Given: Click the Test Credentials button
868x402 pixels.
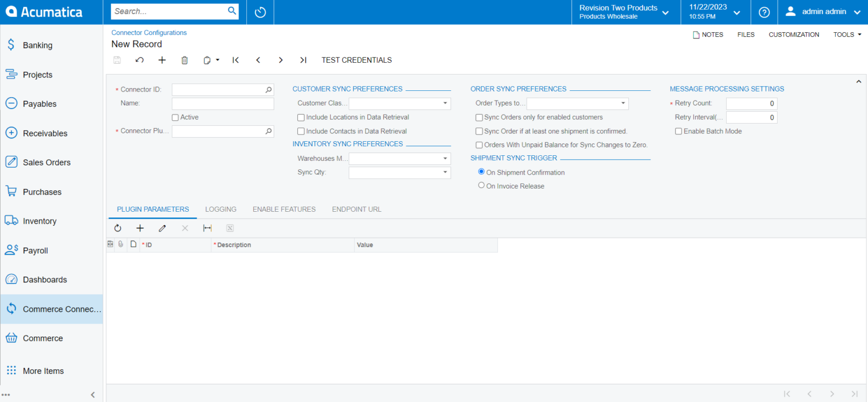Looking at the screenshot, I should pyautogui.click(x=357, y=60).
